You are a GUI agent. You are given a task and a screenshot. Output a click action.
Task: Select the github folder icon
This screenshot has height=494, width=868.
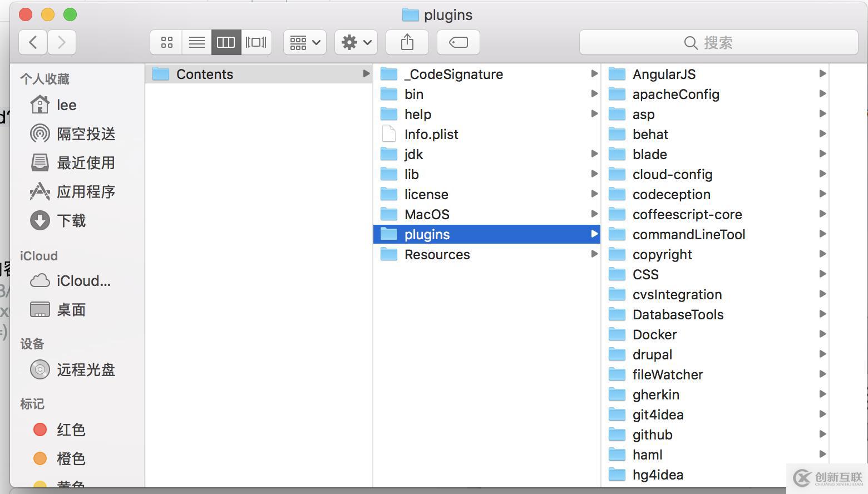pos(617,434)
